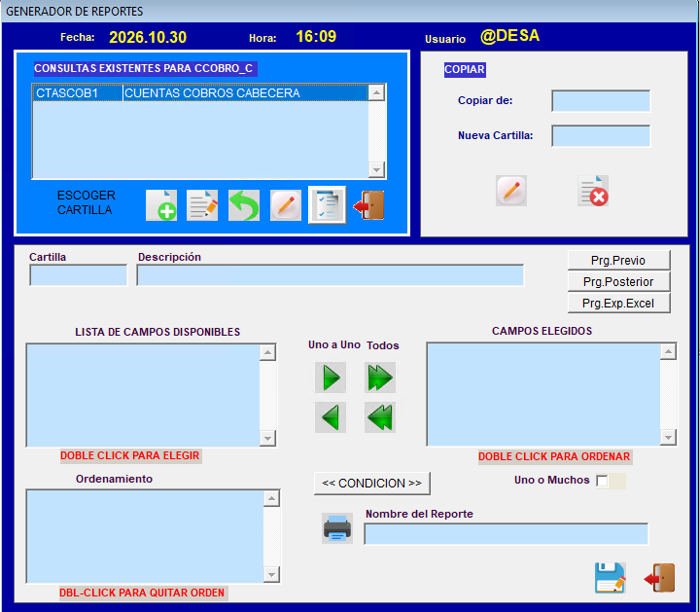Click the edit document with pencil icon
Viewport: 700px width, 612px height.
click(x=202, y=205)
